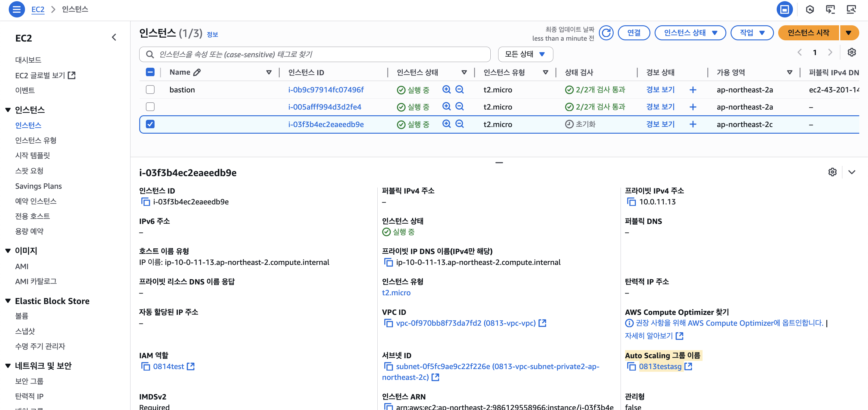Open table preferences gear icon
Viewport: 868px width, 410px height.
point(851,52)
